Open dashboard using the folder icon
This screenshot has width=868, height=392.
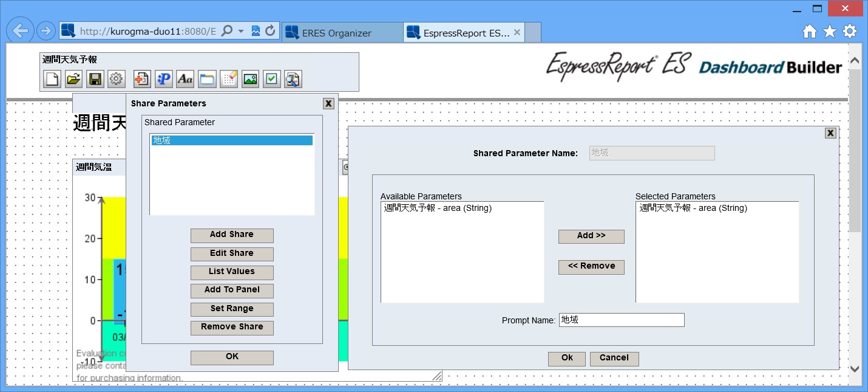73,79
